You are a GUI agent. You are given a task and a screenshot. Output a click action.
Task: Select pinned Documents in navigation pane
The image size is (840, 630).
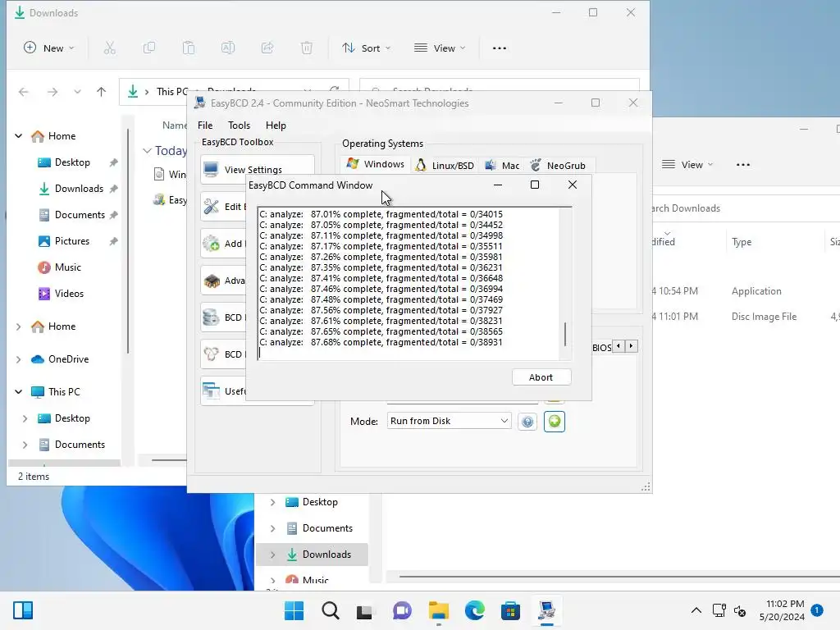coord(80,215)
